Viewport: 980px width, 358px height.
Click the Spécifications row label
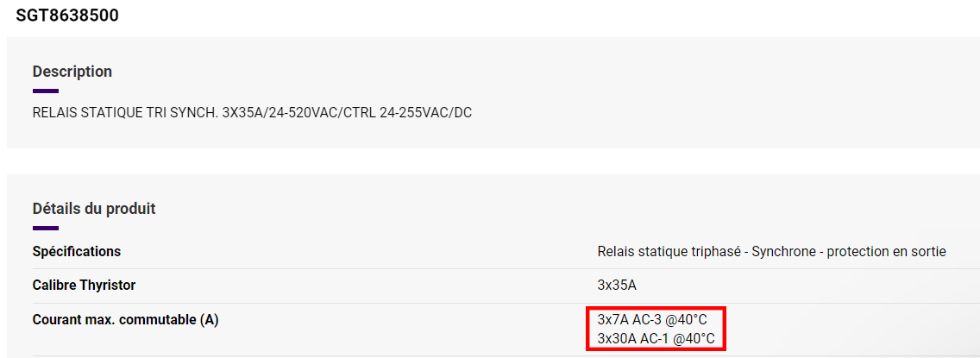pyautogui.click(x=76, y=252)
